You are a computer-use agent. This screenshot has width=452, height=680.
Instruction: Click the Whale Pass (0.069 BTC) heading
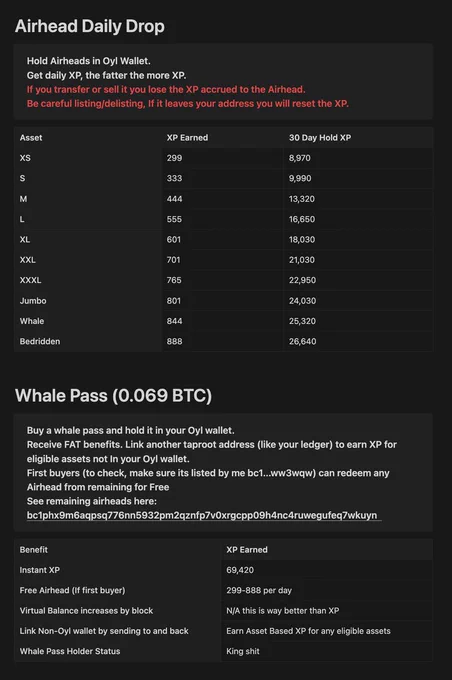pos(113,396)
